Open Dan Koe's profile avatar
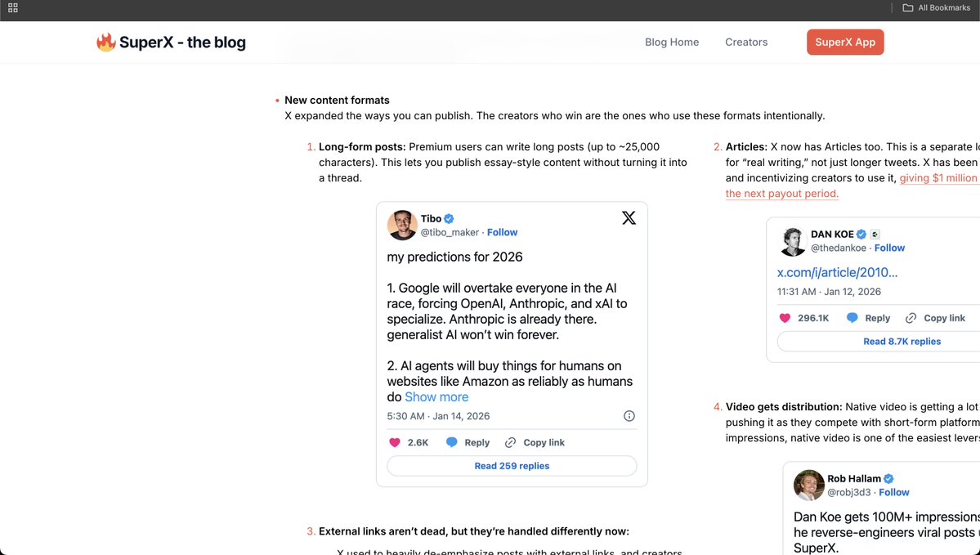Image resolution: width=980 pixels, height=555 pixels. 793,241
